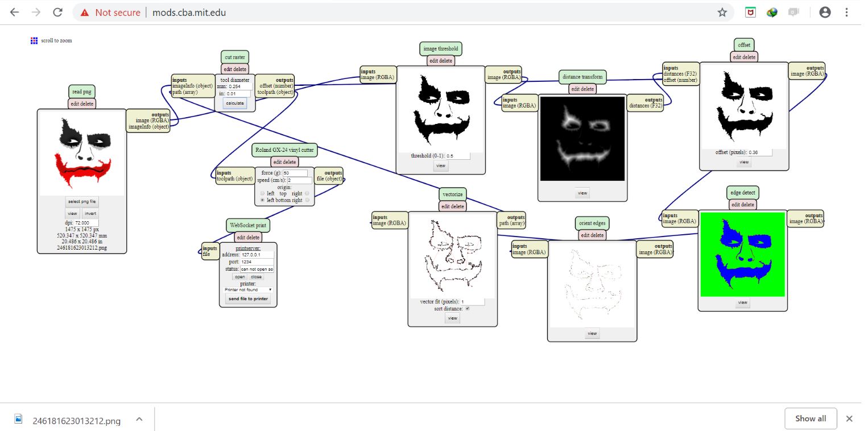Click the printserver address field
The height and width of the screenshot is (431, 868).
tap(257, 255)
